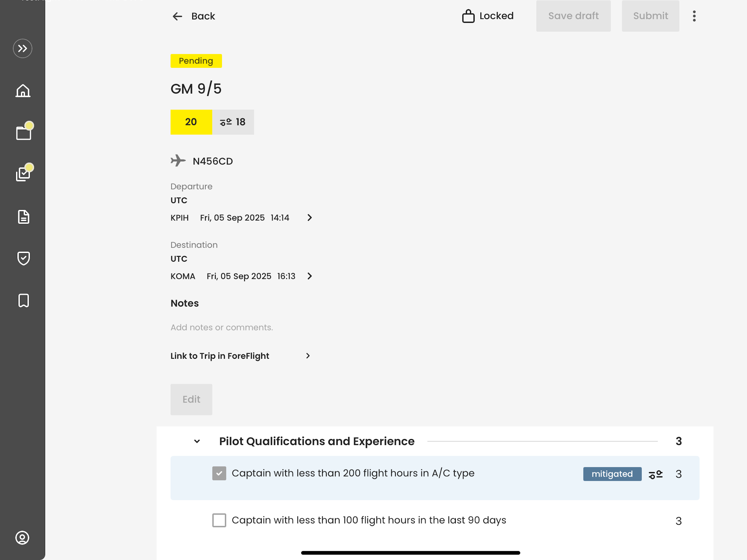Screen dimensions: 747x560
Task: Click the Back text link
Action: point(203,16)
